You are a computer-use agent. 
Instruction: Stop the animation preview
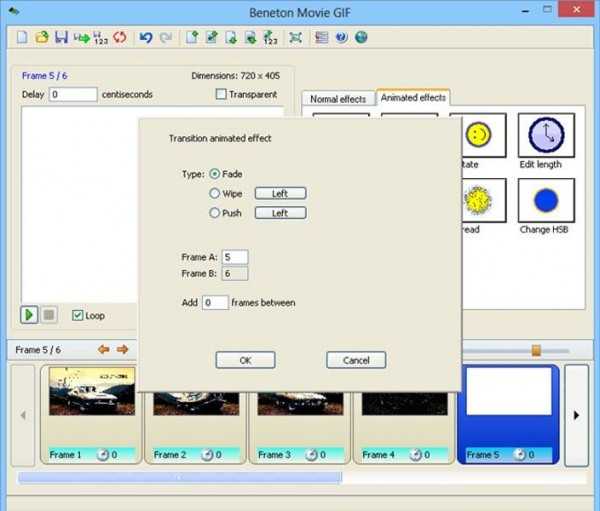coord(49,315)
